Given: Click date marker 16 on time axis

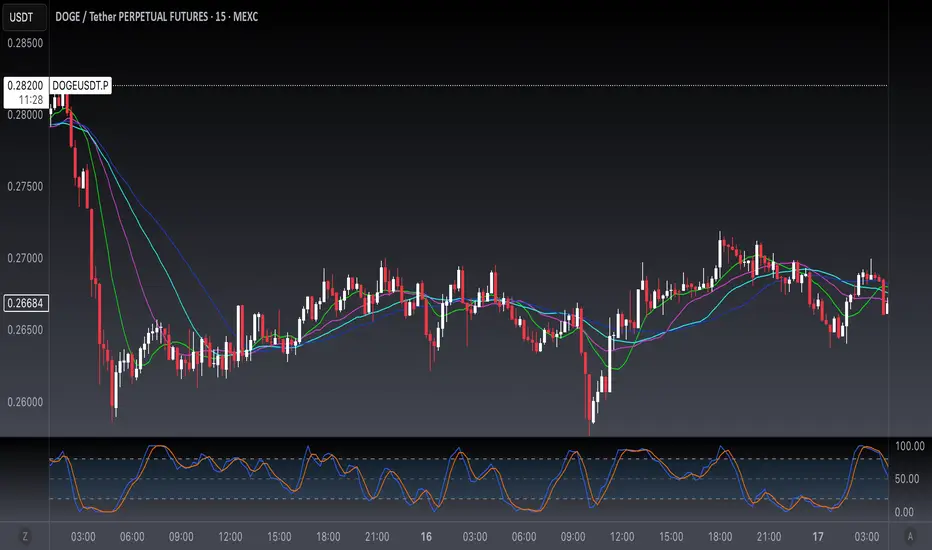Looking at the screenshot, I should [x=426, y=537].
